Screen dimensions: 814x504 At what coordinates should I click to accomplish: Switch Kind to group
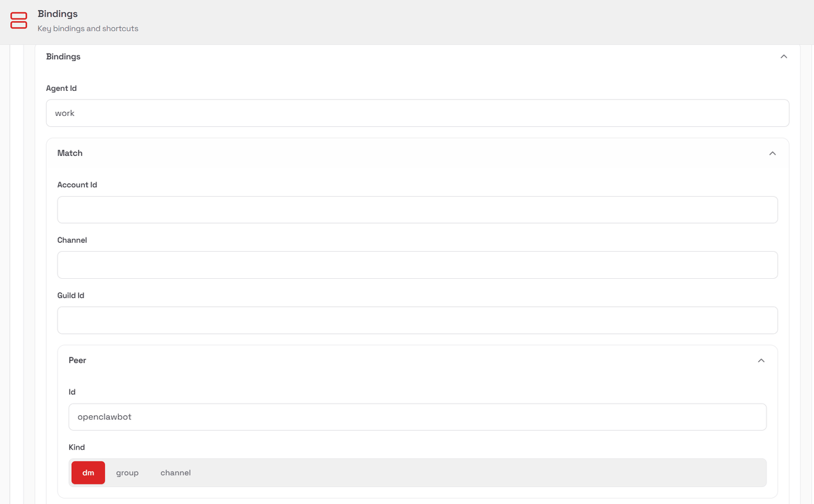coord(127,473)
